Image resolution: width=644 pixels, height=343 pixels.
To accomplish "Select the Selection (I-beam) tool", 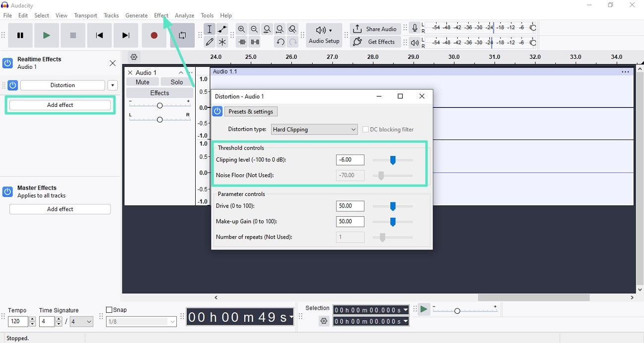I will (210, 29).
